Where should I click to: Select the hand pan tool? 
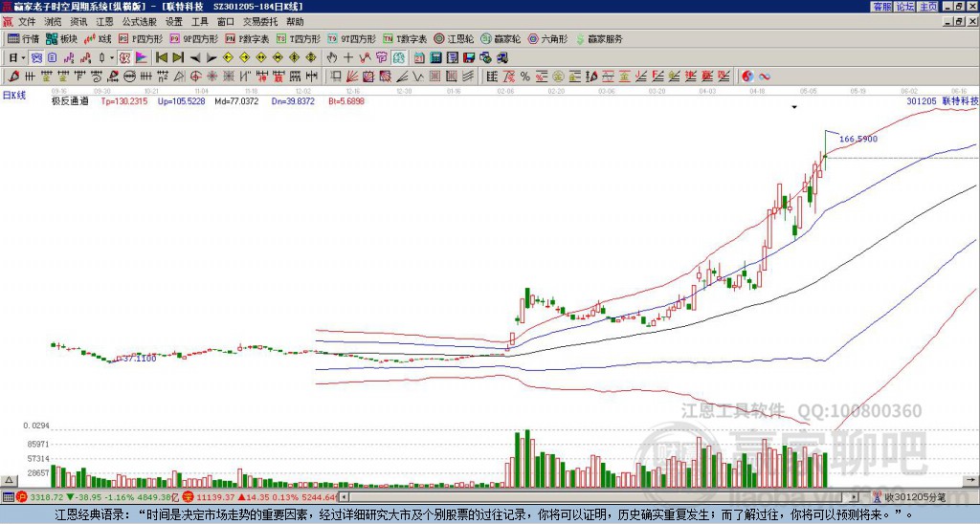(x=332, y=57)
